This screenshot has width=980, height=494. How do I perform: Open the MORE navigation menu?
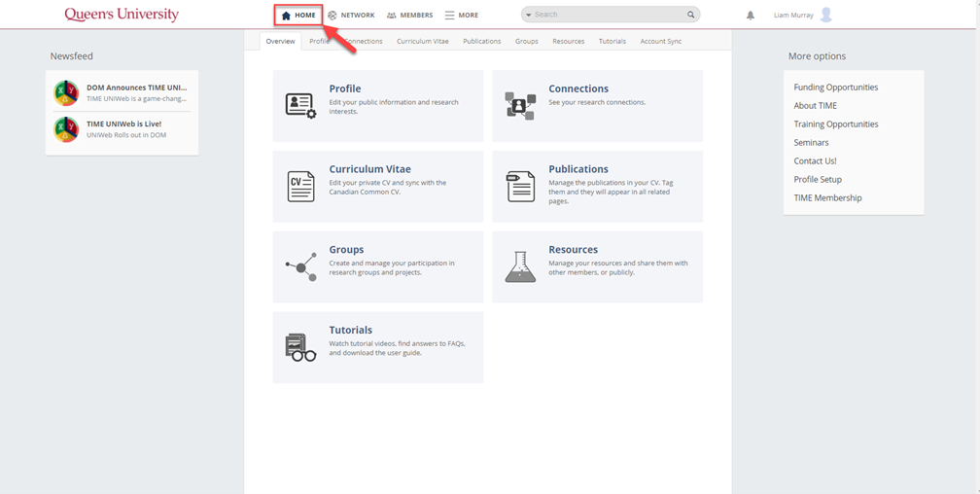[462, 16]
